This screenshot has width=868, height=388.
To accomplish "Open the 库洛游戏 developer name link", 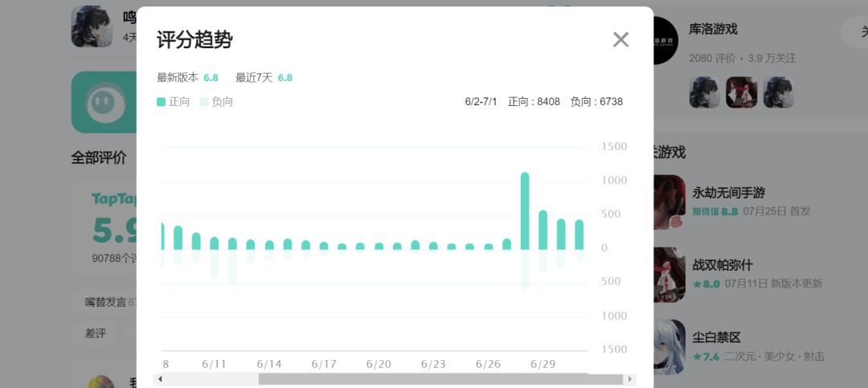I will coord(713,29).
